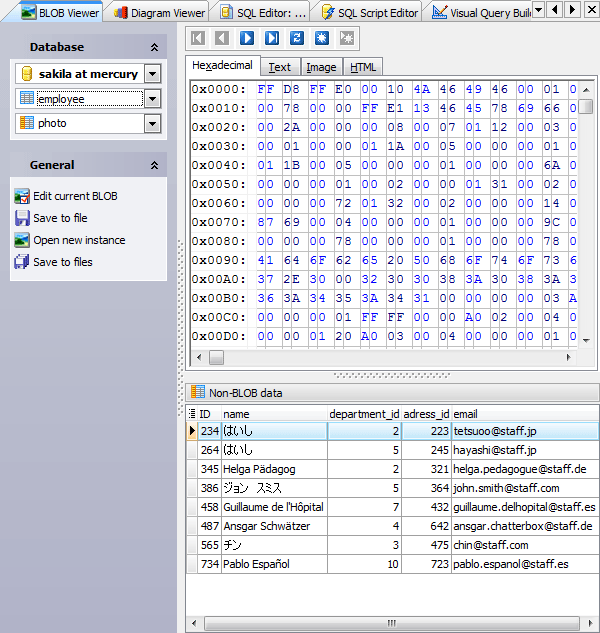This screenshot has height=633, width=600.
Task: Expand the photo column dropdown
Action: [152, 124]
